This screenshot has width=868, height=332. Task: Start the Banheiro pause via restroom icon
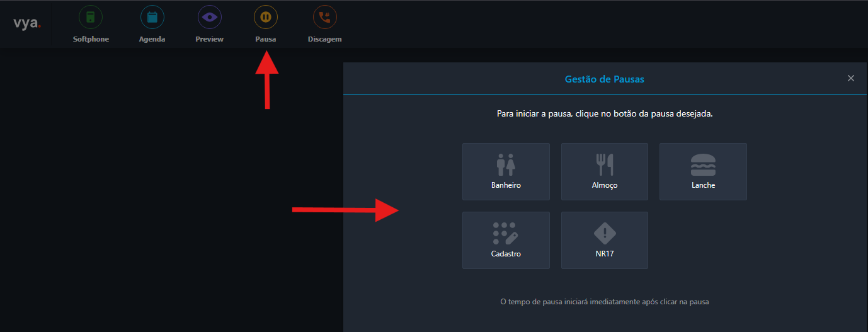tap(506, 164)
